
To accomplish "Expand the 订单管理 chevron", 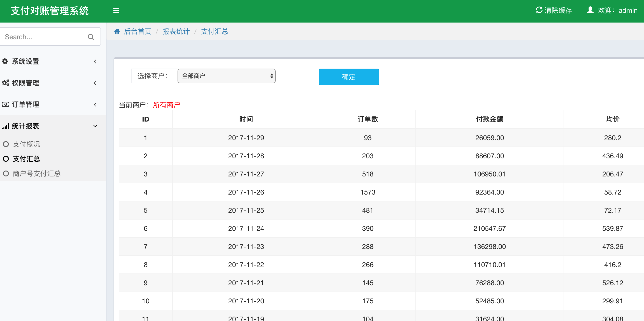I will pyautogui.click(x=95, y=104).
